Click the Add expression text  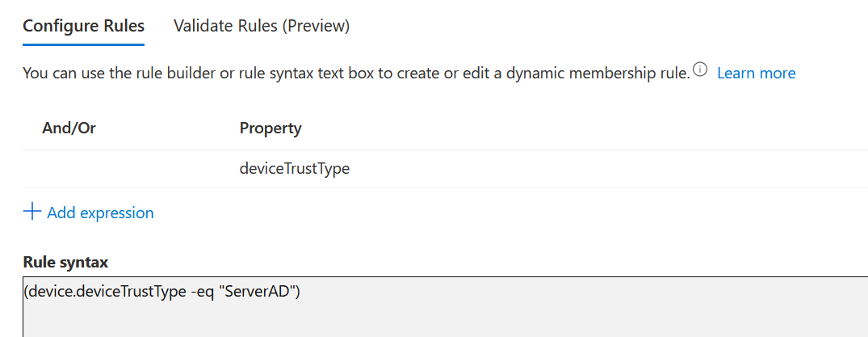(100, 213)
